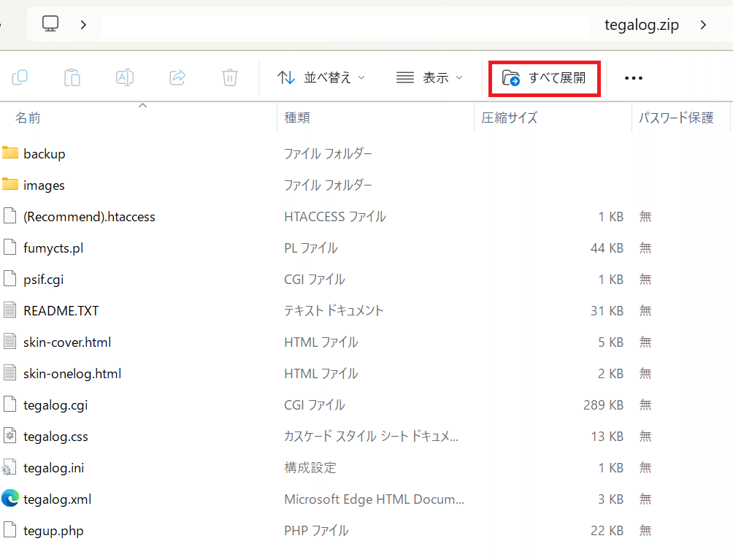Click the README.TXT document icon
This screenshot has height=560, width=733.
pos(9,310)
